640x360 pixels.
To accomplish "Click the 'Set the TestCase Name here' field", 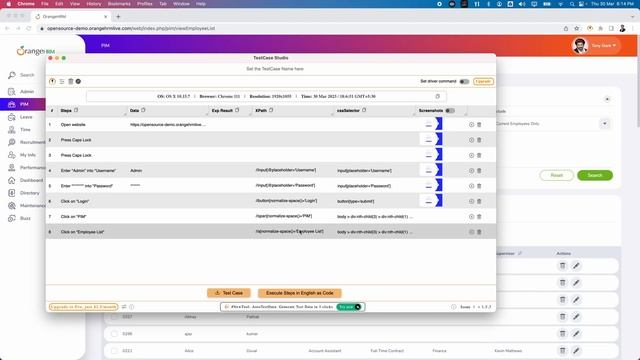I will coord(275,69).
